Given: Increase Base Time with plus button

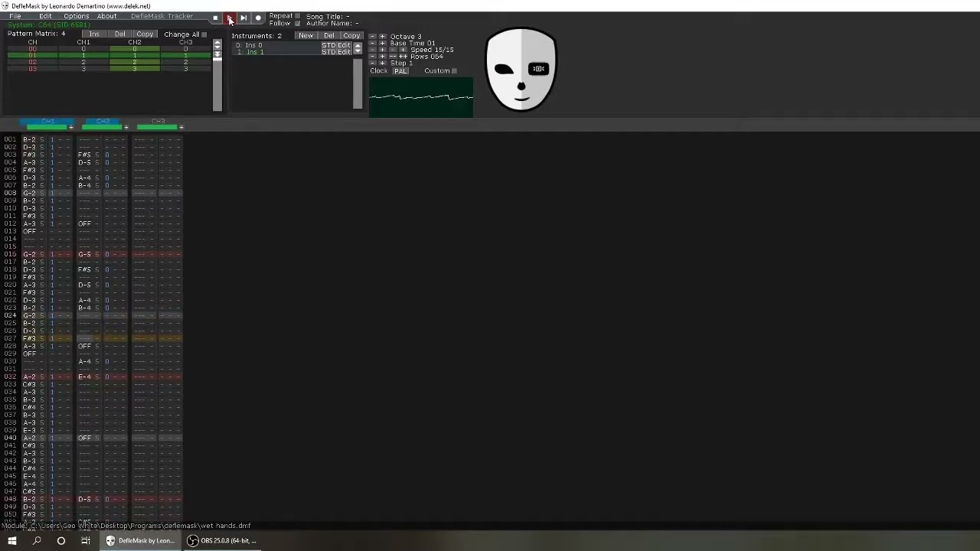Looking at the screenshot, I should 383,44.
